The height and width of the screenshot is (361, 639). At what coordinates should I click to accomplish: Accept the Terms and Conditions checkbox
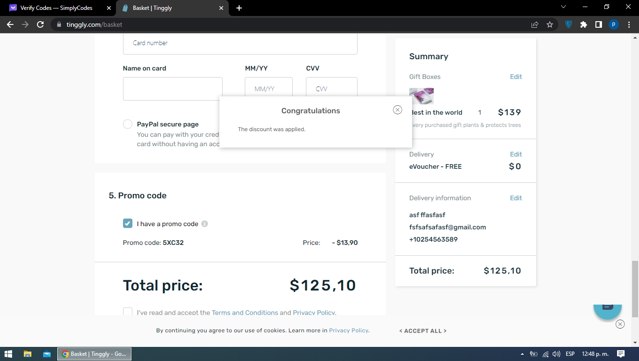coord(128,312)
